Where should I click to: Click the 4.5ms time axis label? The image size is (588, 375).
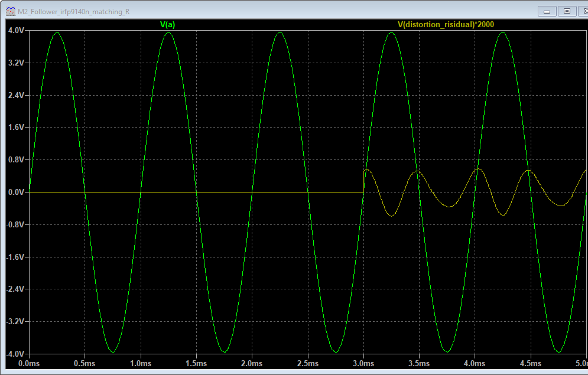[x=531, y=364]
